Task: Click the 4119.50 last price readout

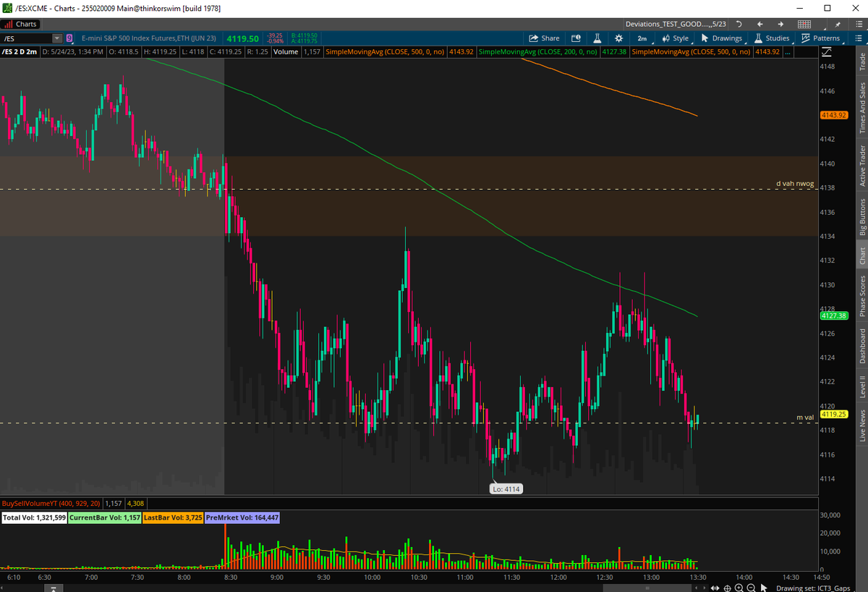Action: pos(242,38)
